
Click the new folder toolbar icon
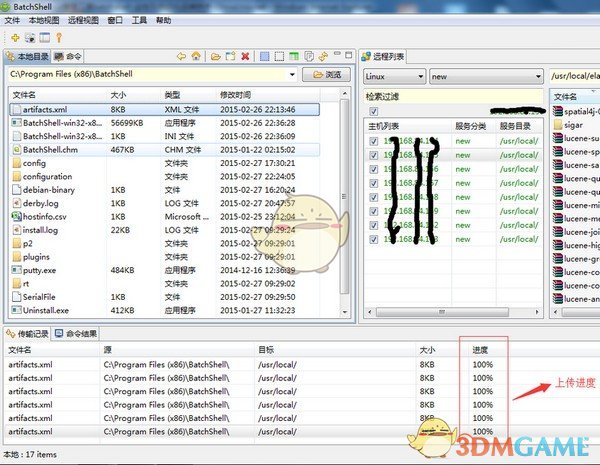pyautogui.click(x=230, y=57)
